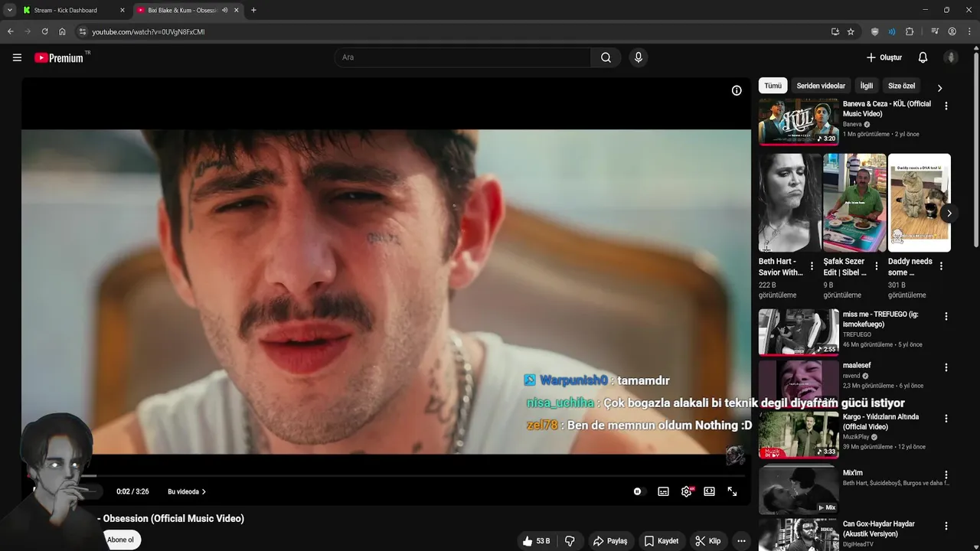Screen dimensions: 980x551
Task: Click the address bar URL
Action: point(148,31)
